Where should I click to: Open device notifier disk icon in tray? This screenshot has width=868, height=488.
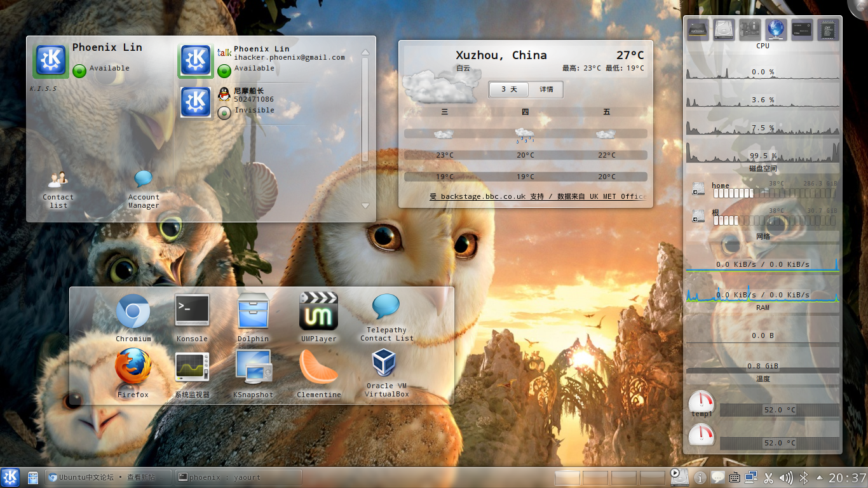tap(680, 477)
